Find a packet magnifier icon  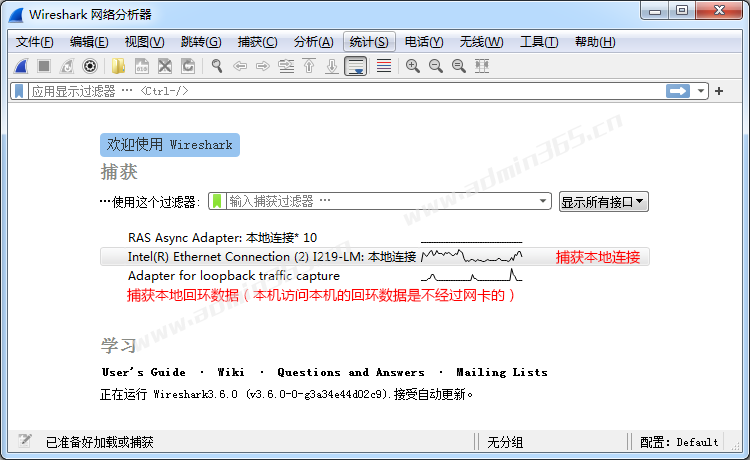point(217,66)
